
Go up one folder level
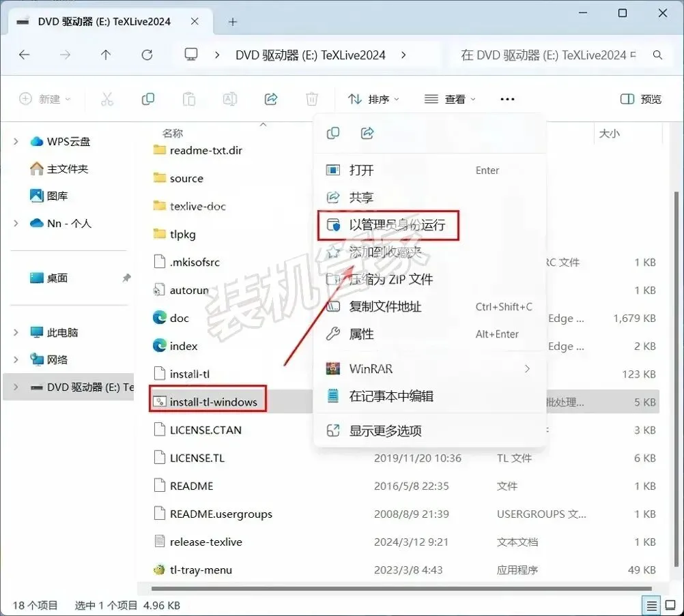tap(106, 55)
